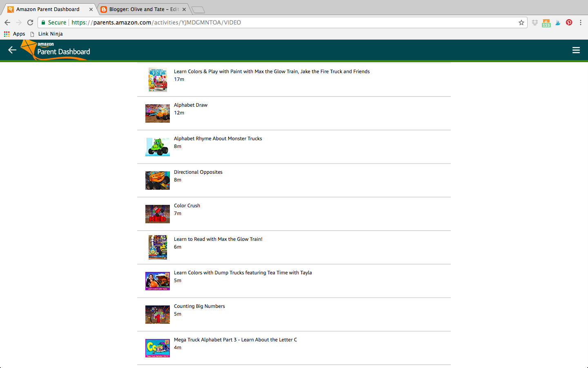Viewport: 588px width, 368px height.
Task: Switch to the Blogger: Olive and Tate tab
Action: point(144,9)
